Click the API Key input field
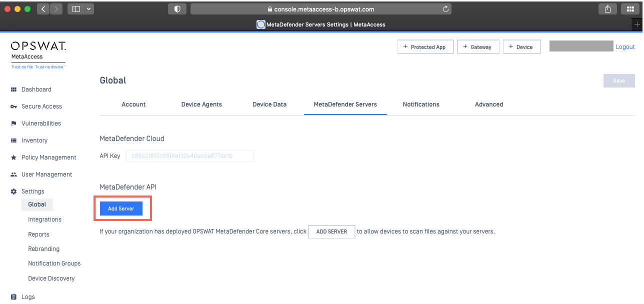 click(x=190, y=156)
